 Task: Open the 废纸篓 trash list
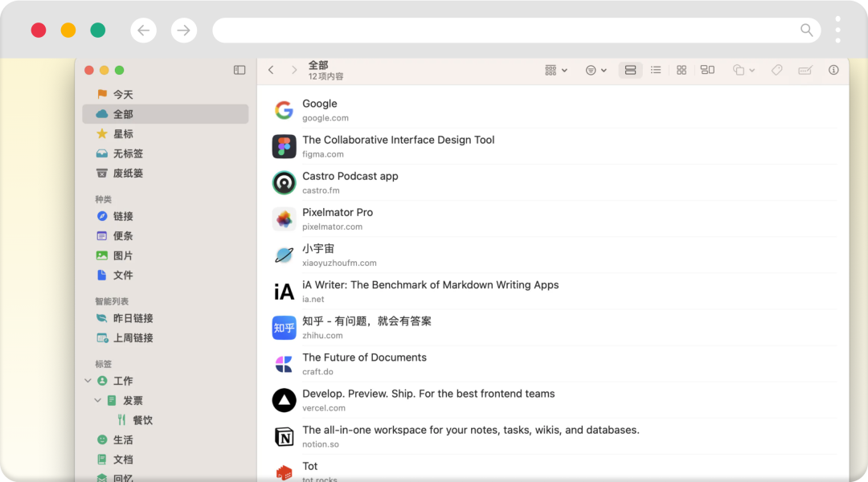tap(165, 174)
